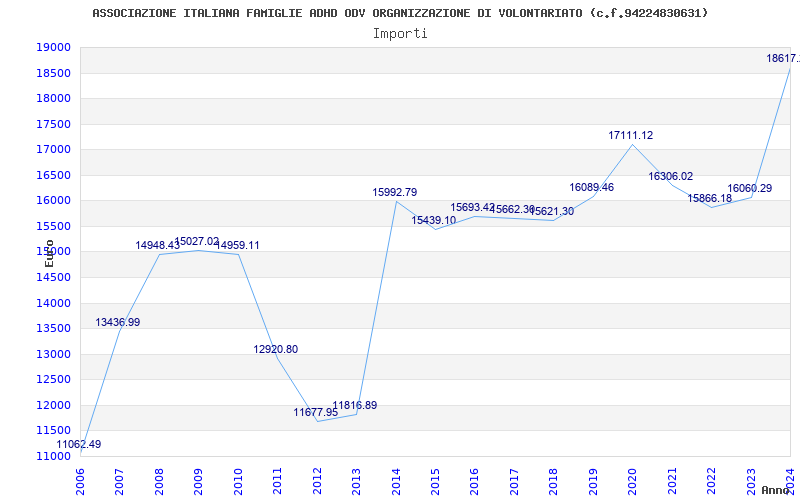This screenshot has height=500, width=800.
Task: Select the data label 17111.12
Action: click(x=630, y=136)
